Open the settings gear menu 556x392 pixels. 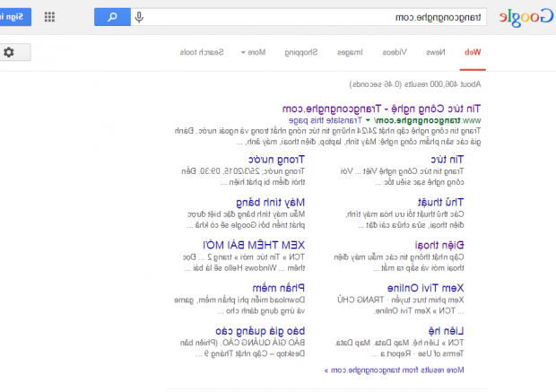(9, 52)
